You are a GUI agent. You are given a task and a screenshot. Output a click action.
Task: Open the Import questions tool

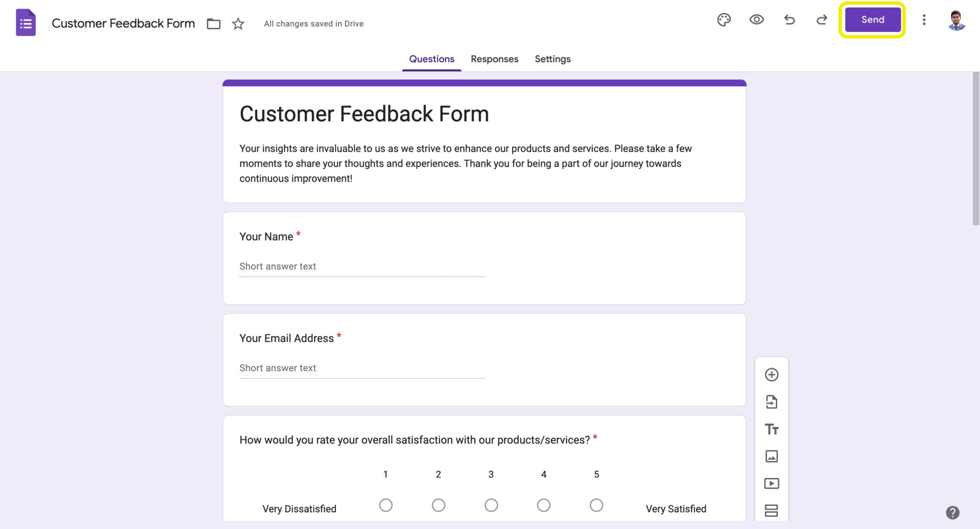click(x=771, y=402)
